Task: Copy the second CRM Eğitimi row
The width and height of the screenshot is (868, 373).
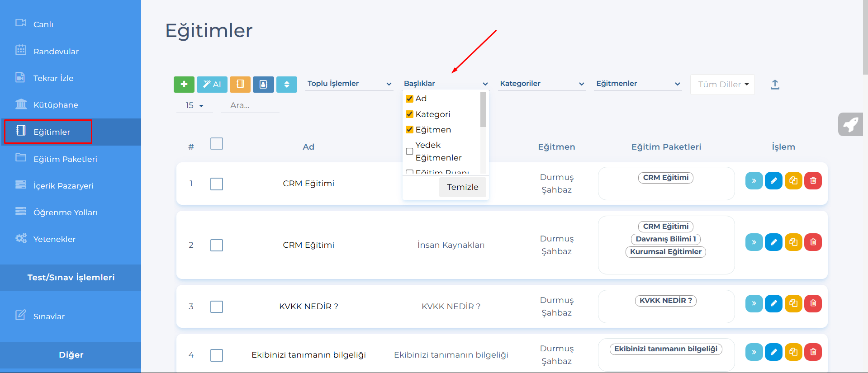Action: tap(793, 242)
